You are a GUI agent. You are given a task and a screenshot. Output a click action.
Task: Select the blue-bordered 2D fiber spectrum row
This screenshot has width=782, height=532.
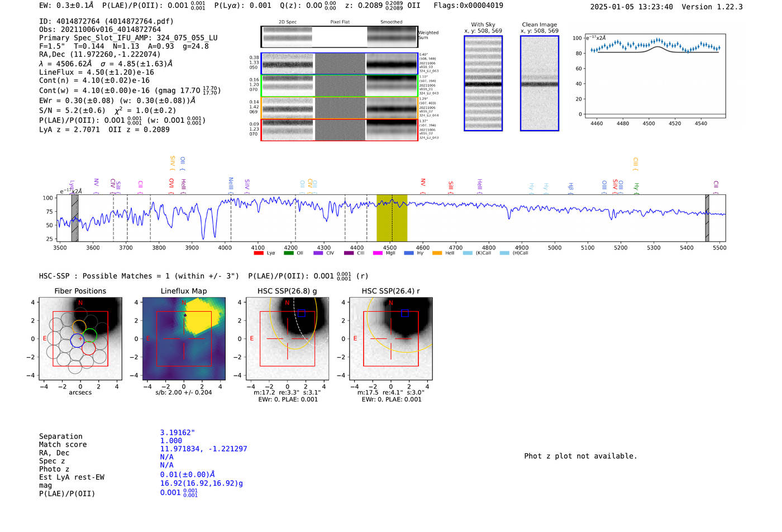pos(340,64)
